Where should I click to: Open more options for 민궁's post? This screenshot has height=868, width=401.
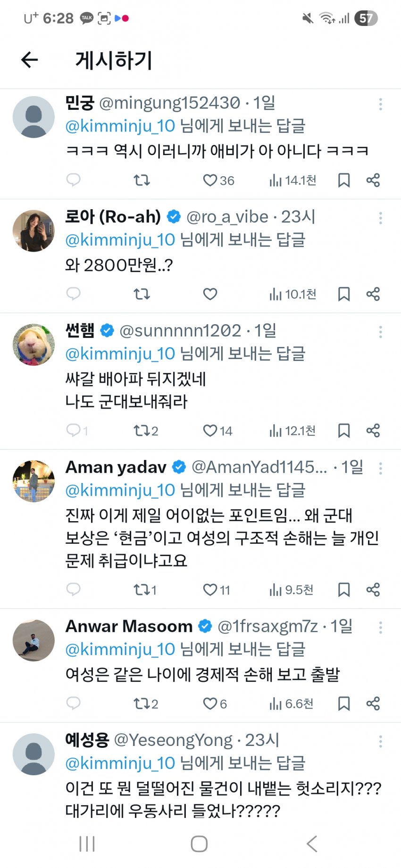[380, 104]
